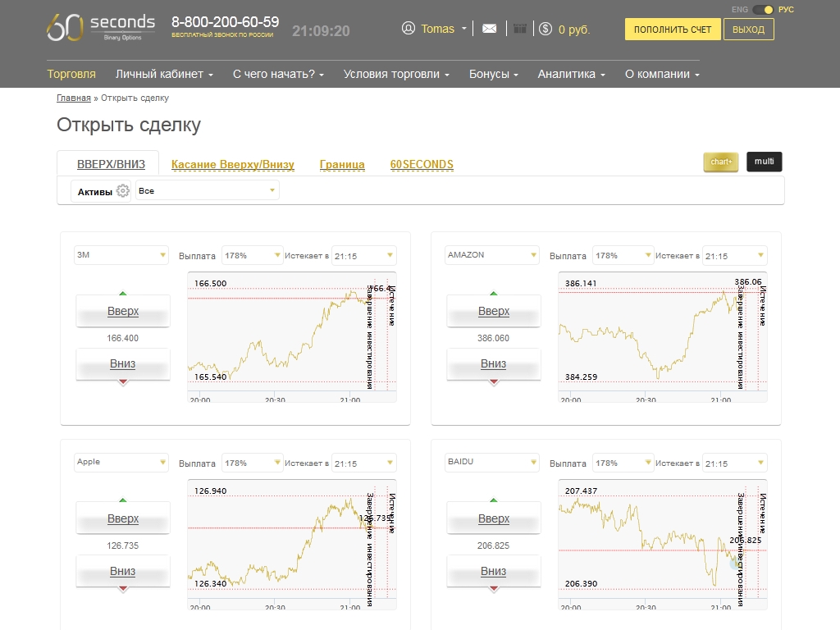The height and width of the screenshot is (630, 840).
Task: Click the gift bonus icon
Action: pos(519,29)
